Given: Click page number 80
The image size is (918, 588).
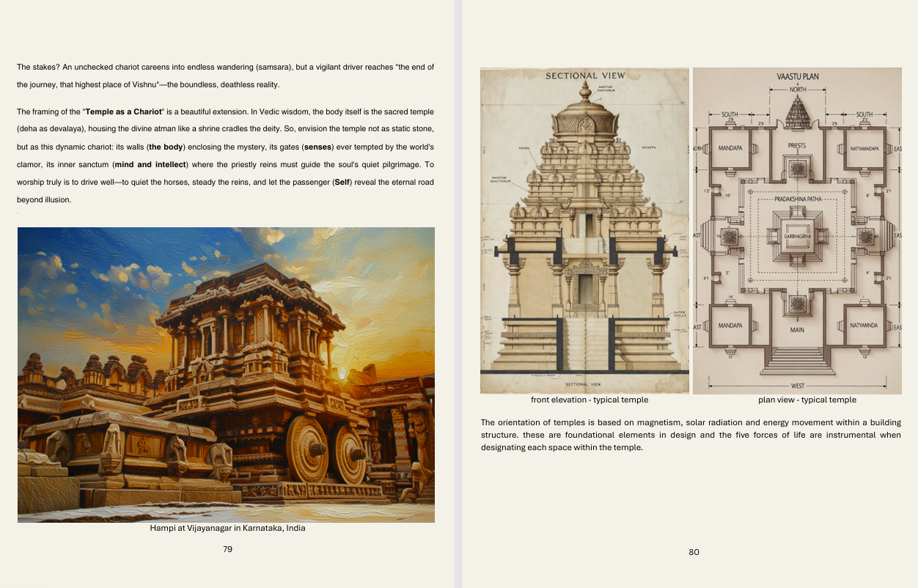Looking at the screenshot, I should [x=694, y=552].
